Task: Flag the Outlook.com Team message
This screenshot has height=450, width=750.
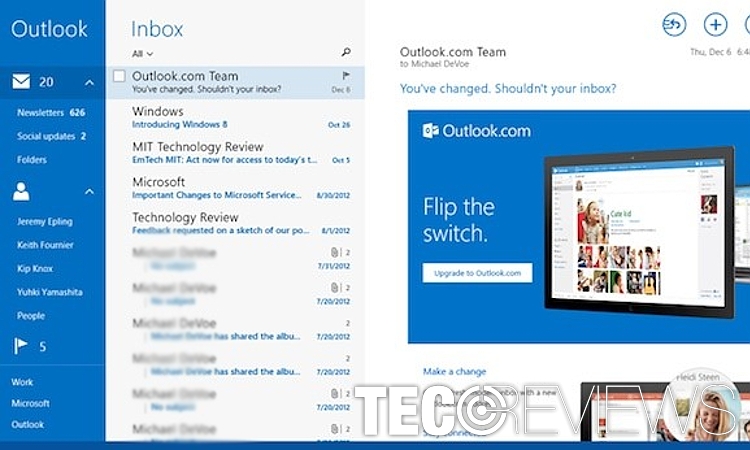Action: tap(346, 75)
